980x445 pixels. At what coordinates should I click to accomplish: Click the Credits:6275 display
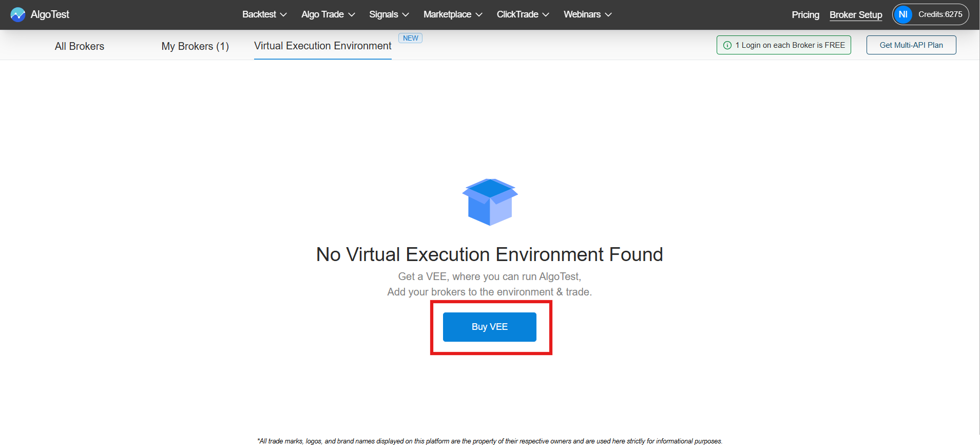point(940,14)
